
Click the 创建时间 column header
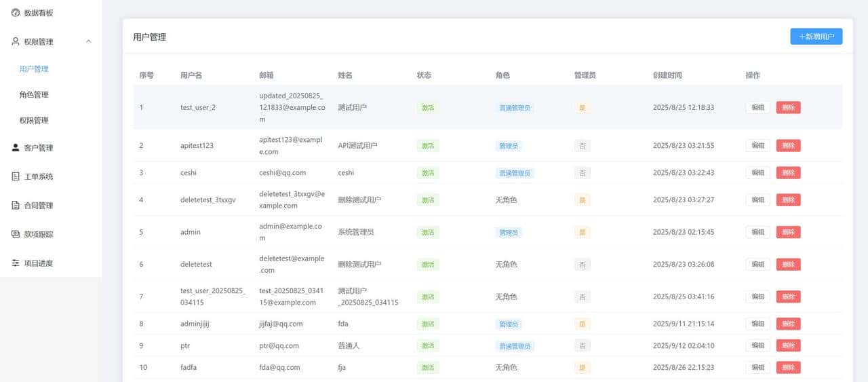click(667, 75)
